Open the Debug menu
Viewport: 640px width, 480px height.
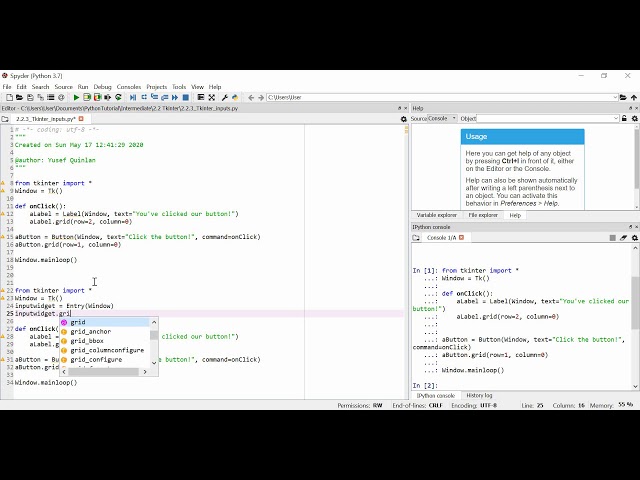click(102, 87)
